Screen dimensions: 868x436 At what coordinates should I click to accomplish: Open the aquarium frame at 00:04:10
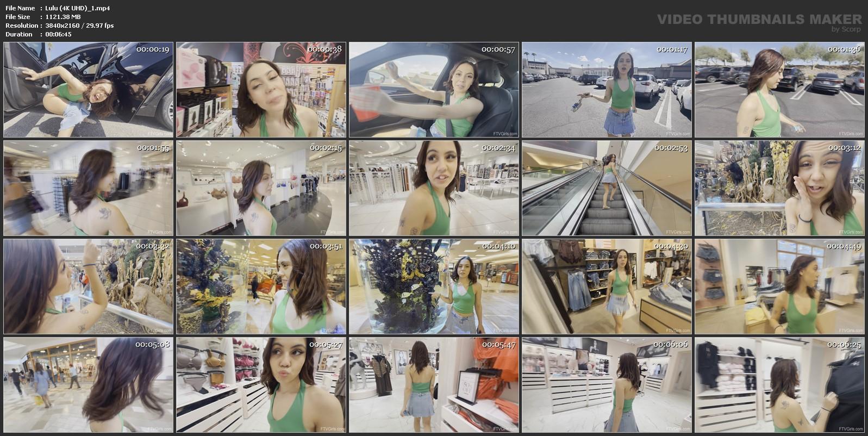tap(434, 286)
